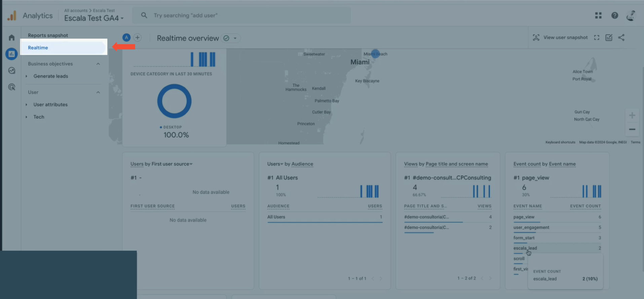Enter fullscreen with the expand icon
This screenshot has height=299, width=644.
coord(597,37)
